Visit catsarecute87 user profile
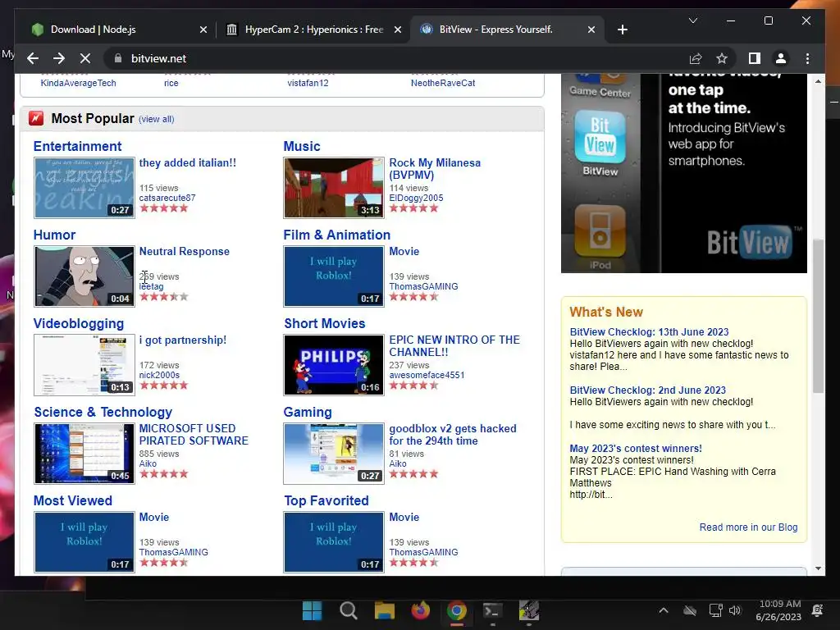The height and width of the screenshot is (630, 840). click(167, 198)
